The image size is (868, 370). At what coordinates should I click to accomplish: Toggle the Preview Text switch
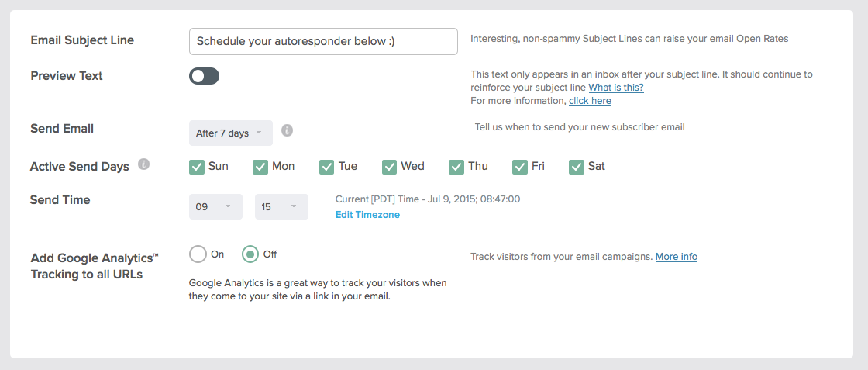[x=205, y=76]
